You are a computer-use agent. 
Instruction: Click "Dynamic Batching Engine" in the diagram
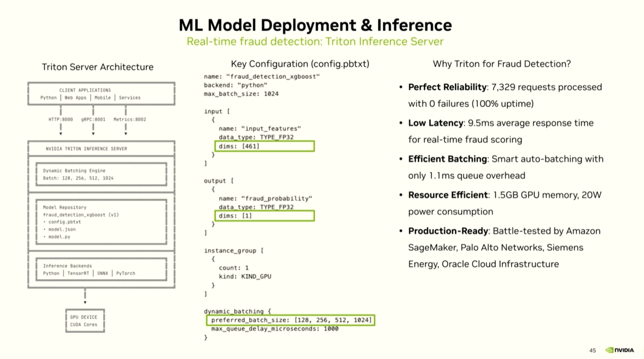pos(74,171)
